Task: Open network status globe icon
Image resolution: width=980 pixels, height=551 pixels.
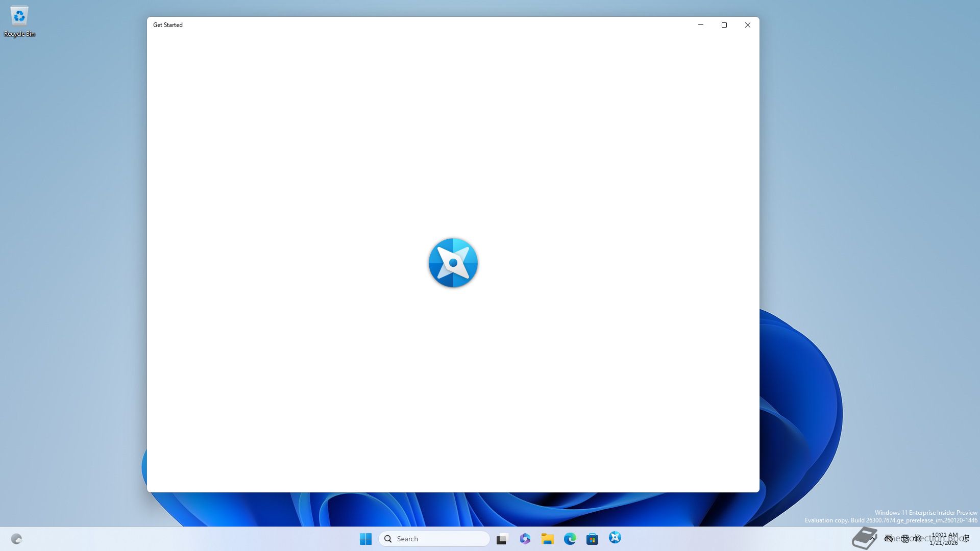Action: [x=905, y=539]
